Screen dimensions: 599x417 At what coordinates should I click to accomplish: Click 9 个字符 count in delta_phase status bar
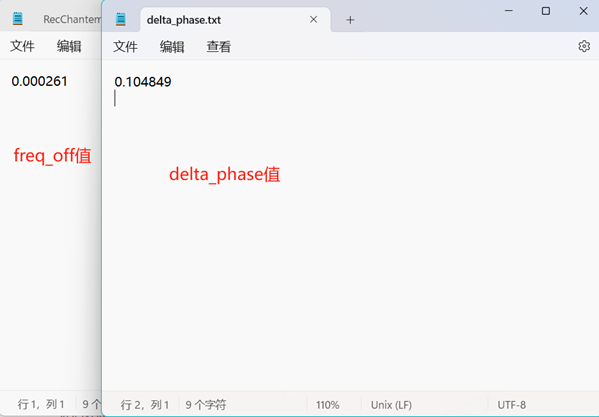tap(206, 404)
